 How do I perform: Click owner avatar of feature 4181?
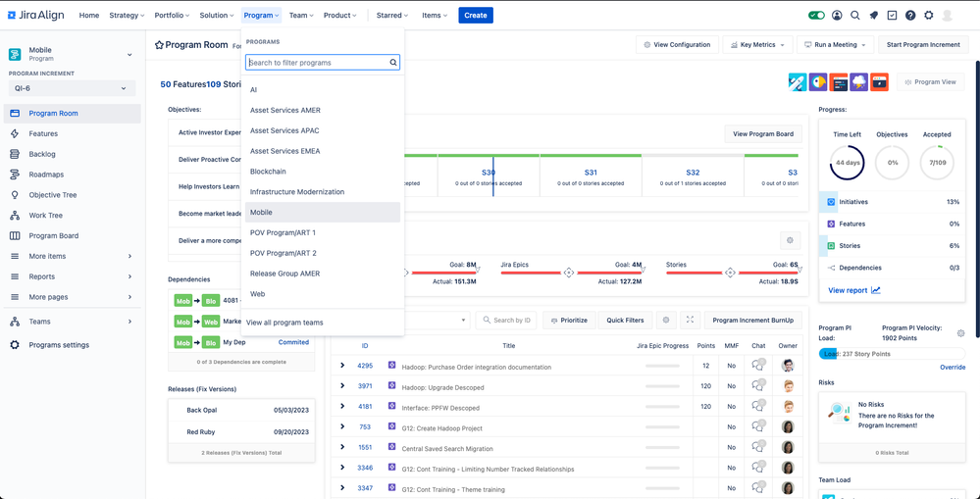click(x=788, y=407)
